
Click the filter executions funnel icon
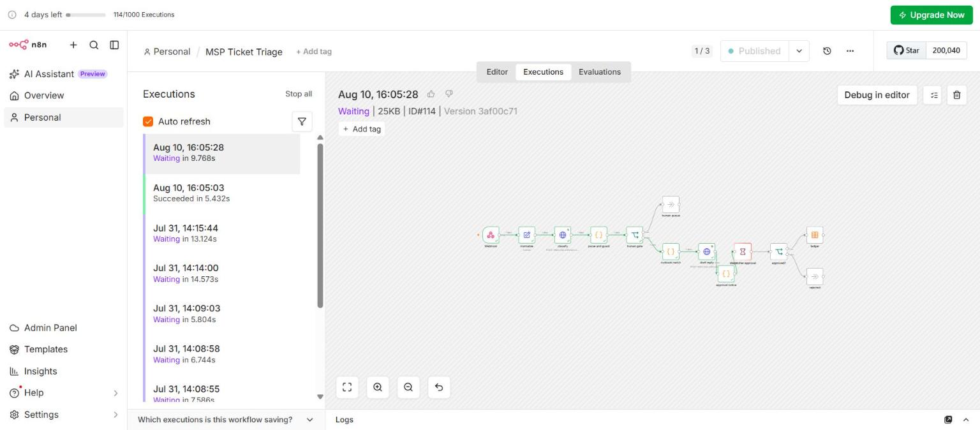click(302, 121)
